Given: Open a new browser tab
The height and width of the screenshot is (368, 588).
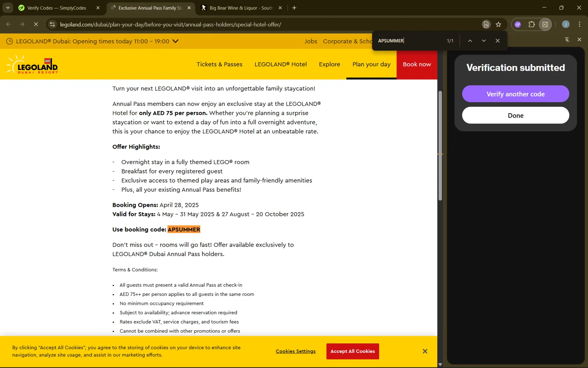Looking at the screenshot, I should [x=294, y=8].
